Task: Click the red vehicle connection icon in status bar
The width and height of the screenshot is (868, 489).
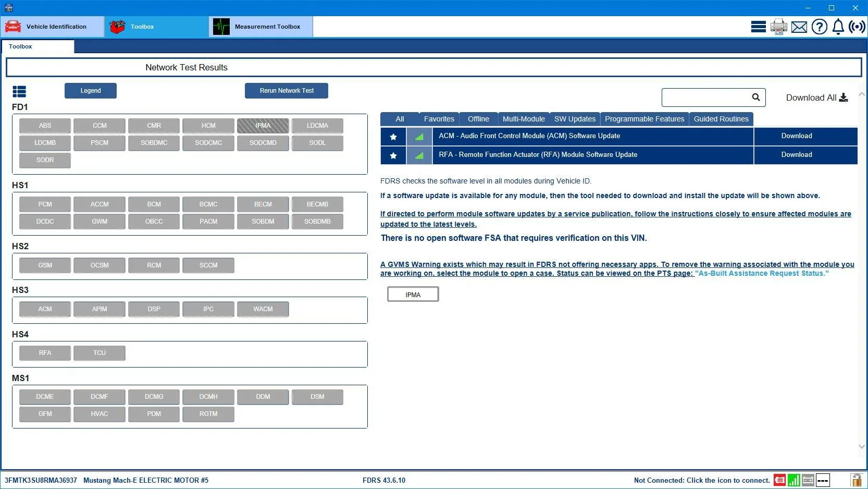Action: 779,480
